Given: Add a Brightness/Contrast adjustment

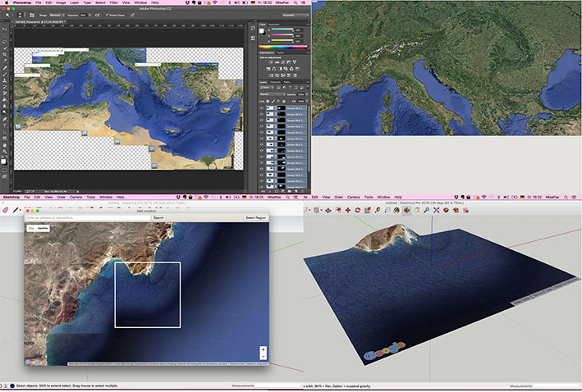Looking at the screenshot, I should click(x=271, y=62).
